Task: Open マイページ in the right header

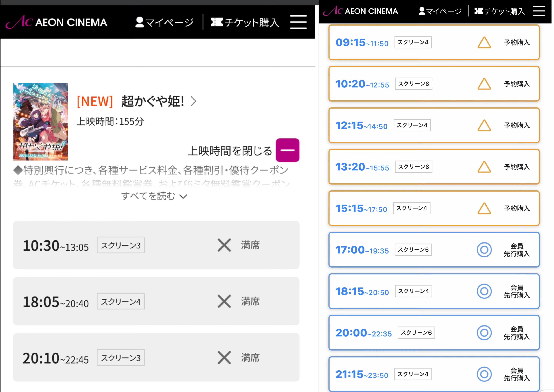Action: 440,11
